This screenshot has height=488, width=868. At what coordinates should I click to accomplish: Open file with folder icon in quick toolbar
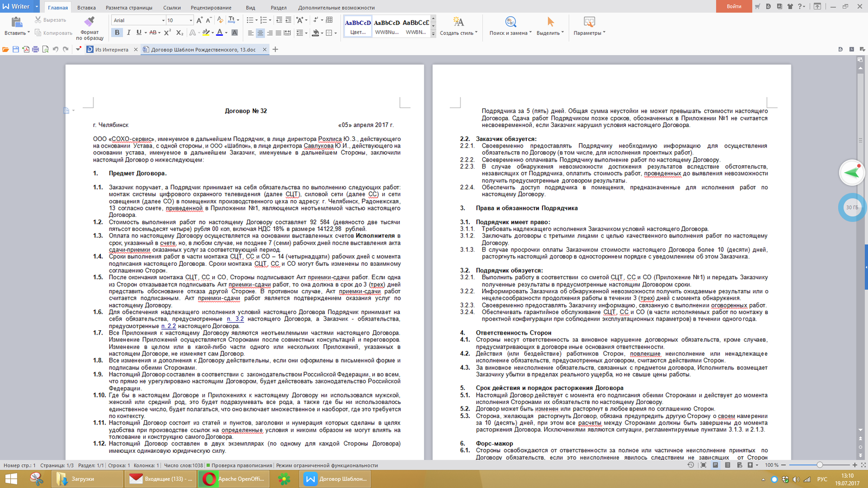(5, 49)
